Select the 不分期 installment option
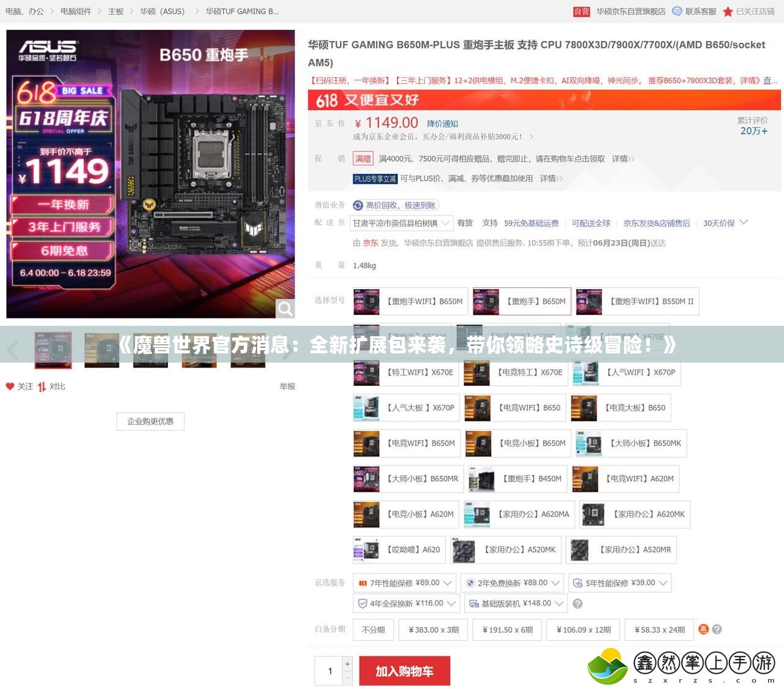Screen dimensions: 784x689 [x=374, y=630]
